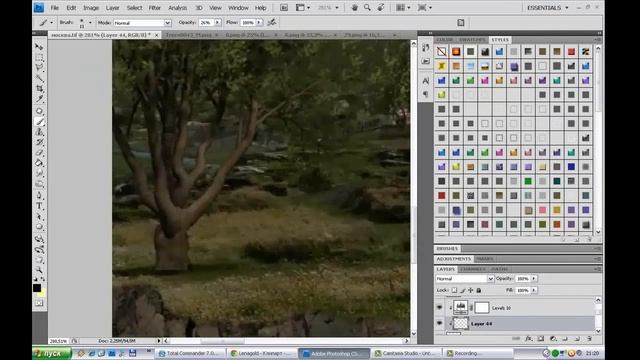Add a layer mask
640x360 pixels.
click(541, 338)
